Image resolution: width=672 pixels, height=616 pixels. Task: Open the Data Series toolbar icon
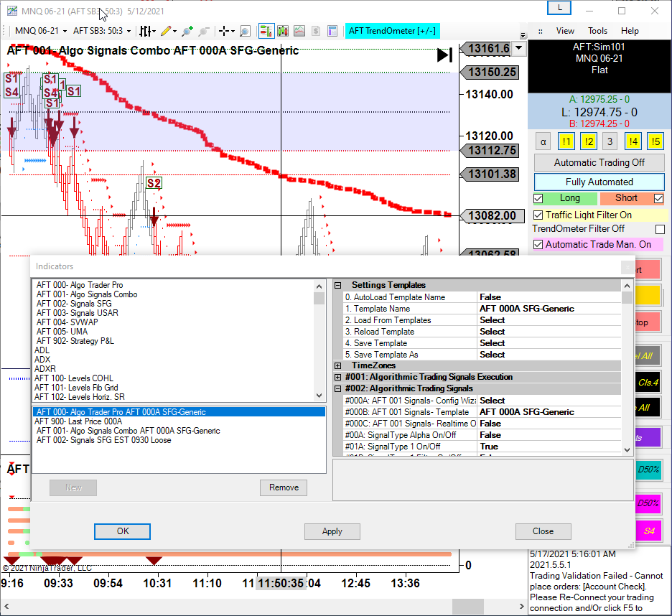coord(282,31)
